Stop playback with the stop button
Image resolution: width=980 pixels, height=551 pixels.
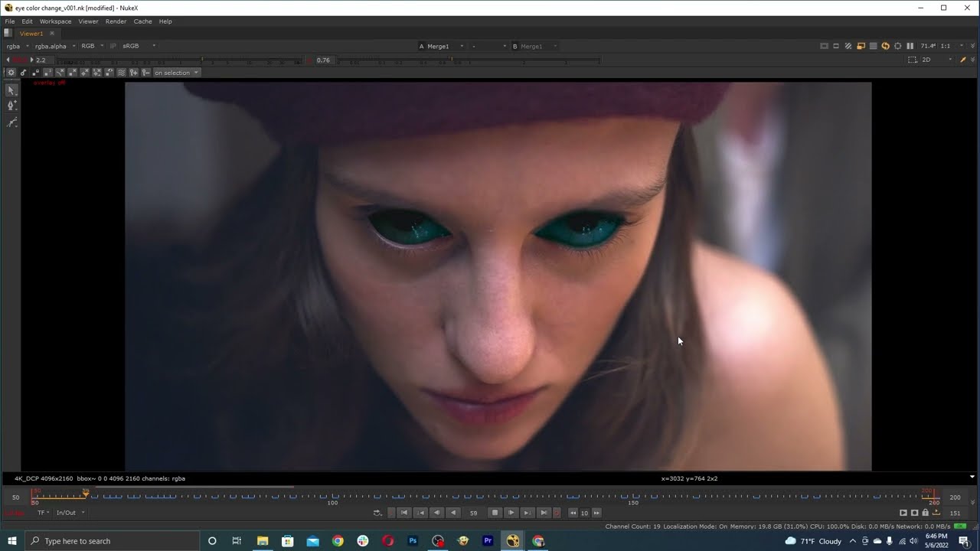tap(495, 513)
